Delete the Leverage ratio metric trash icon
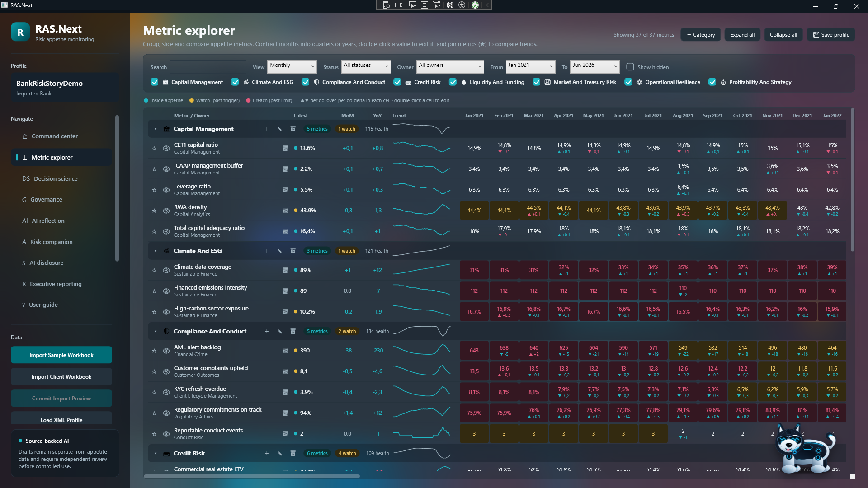This screenshot has height=488, width=868. [285, 190]
